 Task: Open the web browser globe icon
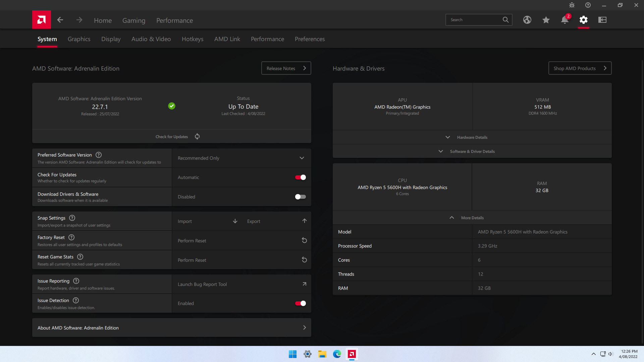[x=527, y=20]
